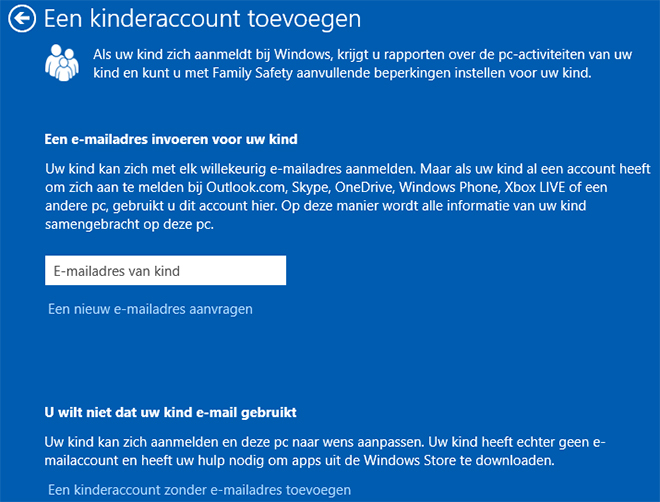Click 'Windows Store' in the bottom paragraph
660x502 pixels.
[410, 460]
